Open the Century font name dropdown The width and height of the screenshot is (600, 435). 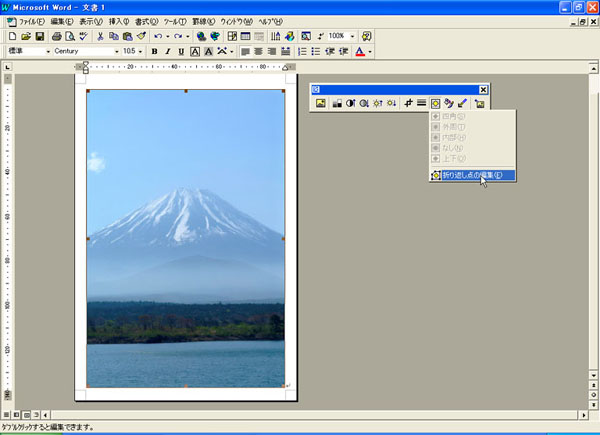pyautogui.click(x=115, y=51)
